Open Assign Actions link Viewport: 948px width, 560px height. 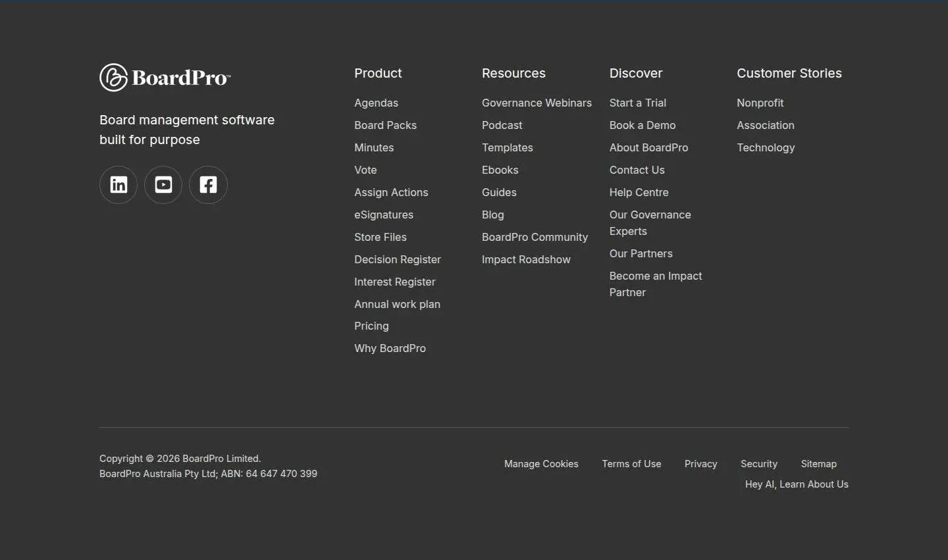[391, 192]
